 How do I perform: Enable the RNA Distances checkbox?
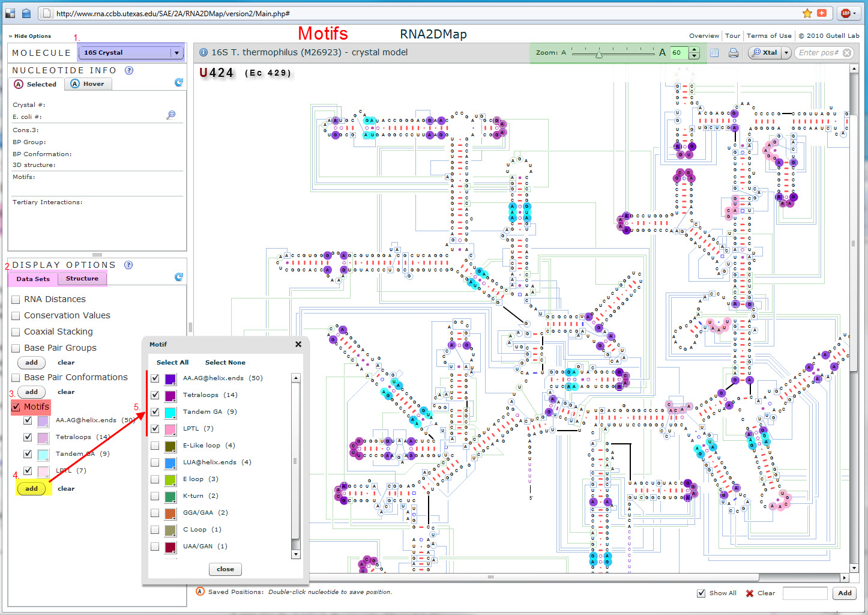[16, 299]
